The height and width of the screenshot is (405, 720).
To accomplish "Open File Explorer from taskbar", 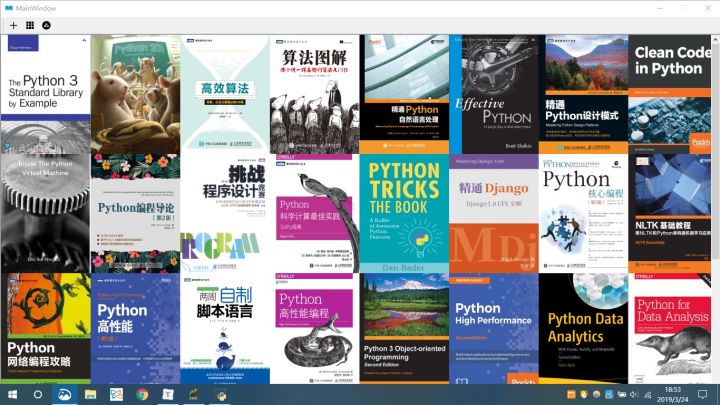I will [x=90, y=394].
